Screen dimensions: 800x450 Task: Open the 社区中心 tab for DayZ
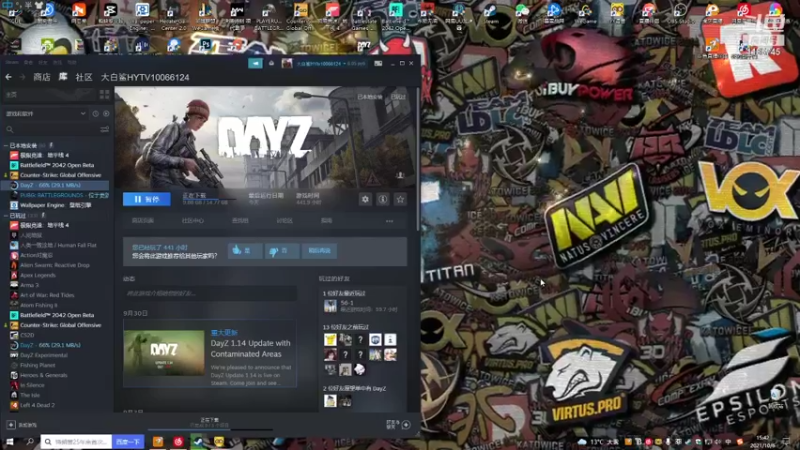point(192,221)
